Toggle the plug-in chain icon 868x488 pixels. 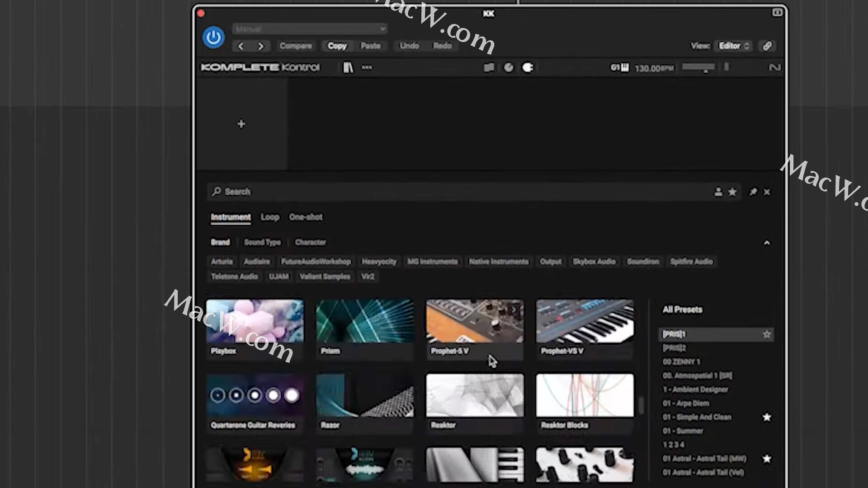[x=528, y=68]
